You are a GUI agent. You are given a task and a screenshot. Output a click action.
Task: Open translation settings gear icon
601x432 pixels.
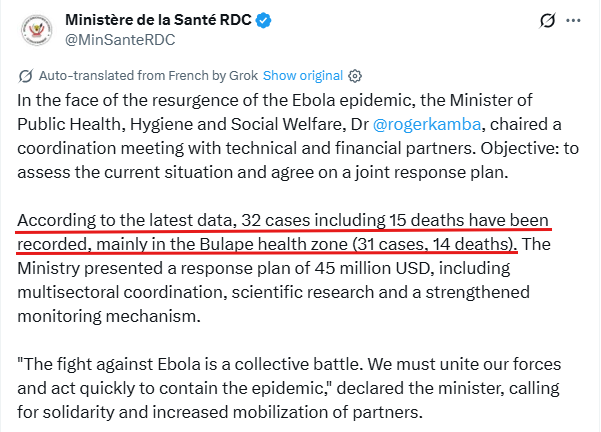coord(355,76)
